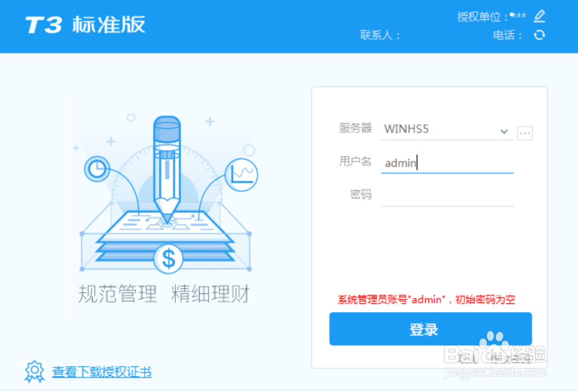
Task: Click the refresh icon next to 电话
Action: 539,35
